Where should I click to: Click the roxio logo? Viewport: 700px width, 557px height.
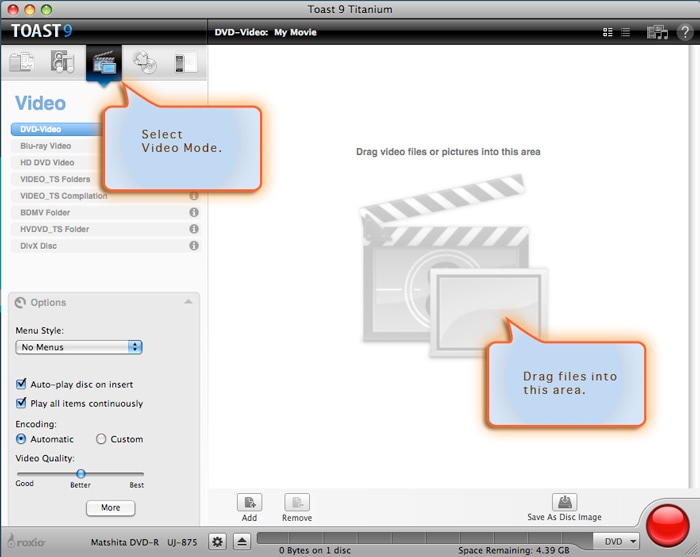pos(26,541)
